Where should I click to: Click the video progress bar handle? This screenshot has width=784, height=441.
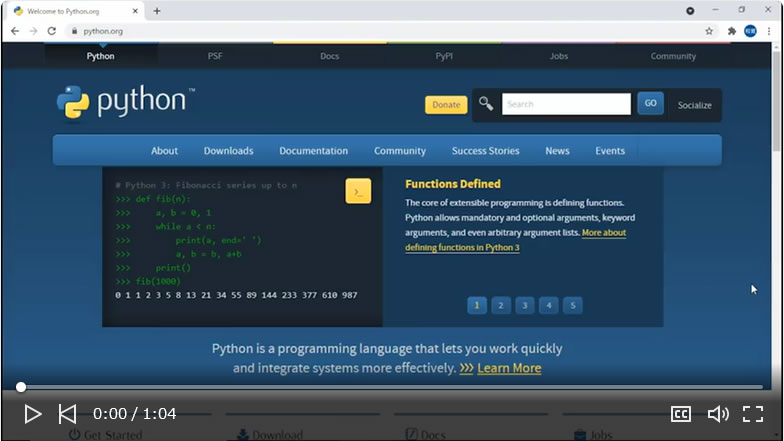click(20, 387)
